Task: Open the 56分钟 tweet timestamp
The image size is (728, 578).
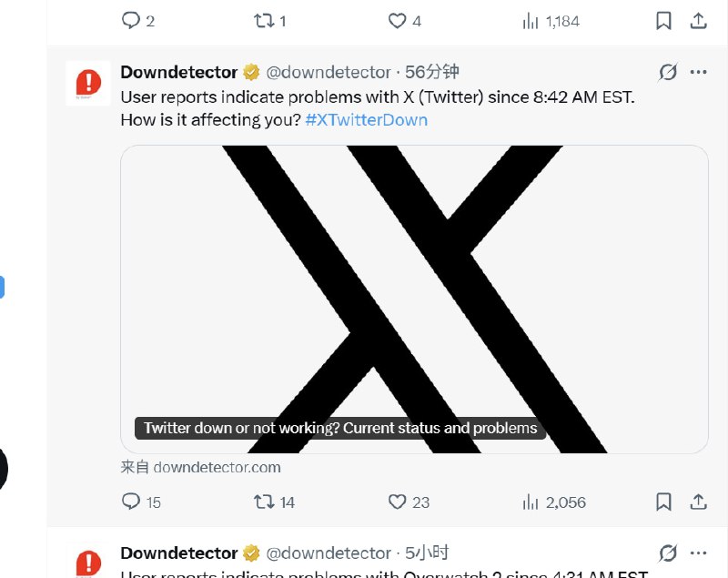Action: pos(432,72)
